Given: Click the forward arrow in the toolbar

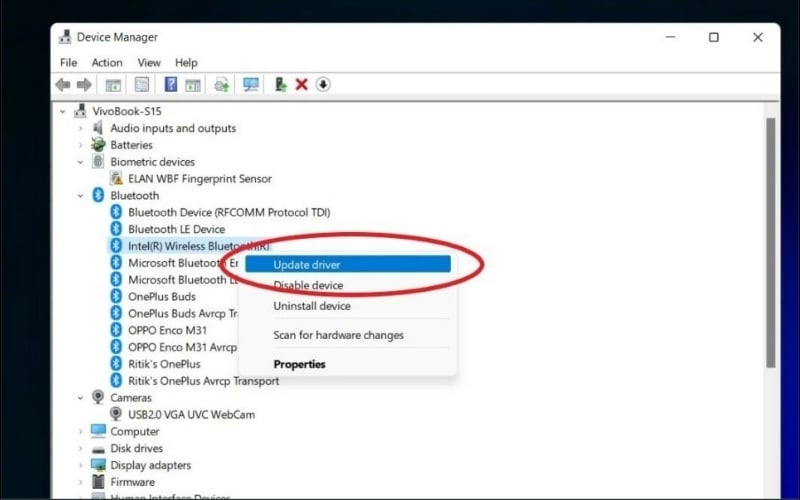Looking at the screenshot, I should click(84, 85).
